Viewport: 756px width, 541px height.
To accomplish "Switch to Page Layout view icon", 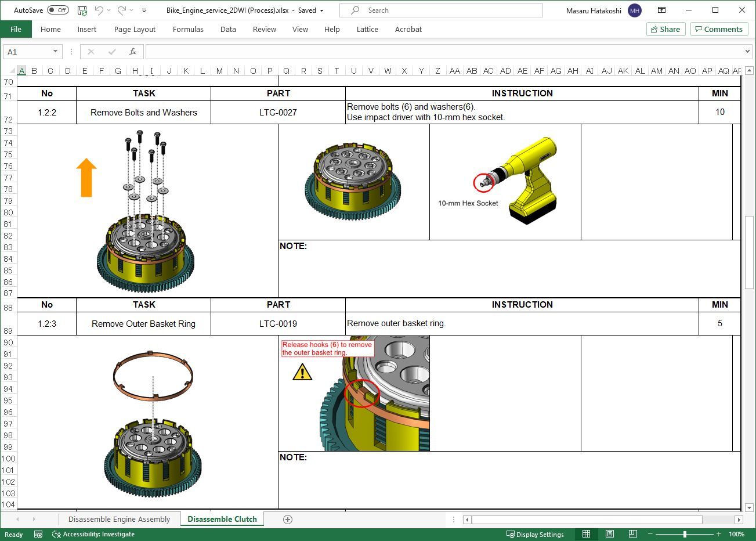I will pos(610,534).
